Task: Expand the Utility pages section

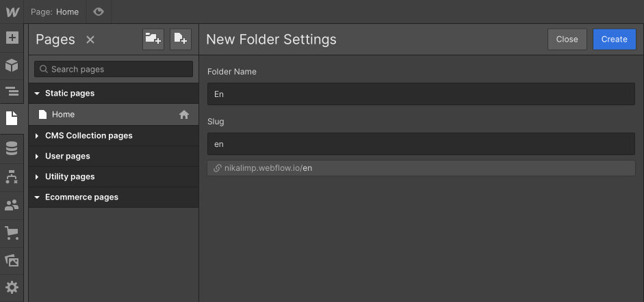Action: [x=37, y=177]
